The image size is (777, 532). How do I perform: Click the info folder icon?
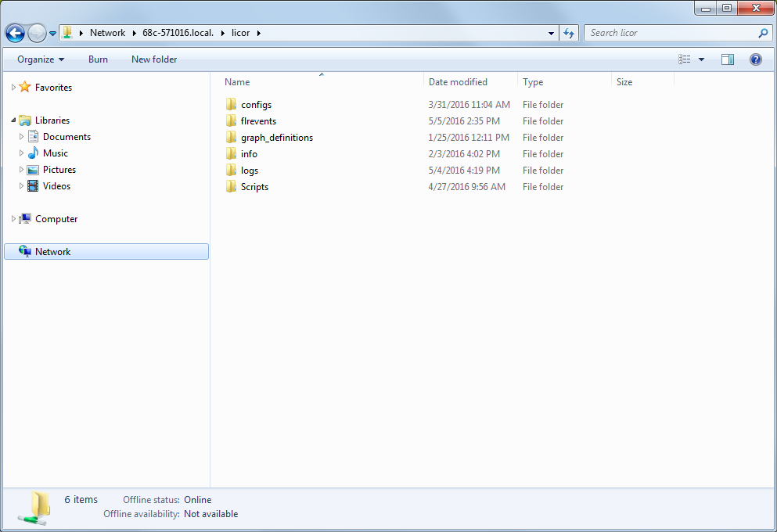pos(231,153)
